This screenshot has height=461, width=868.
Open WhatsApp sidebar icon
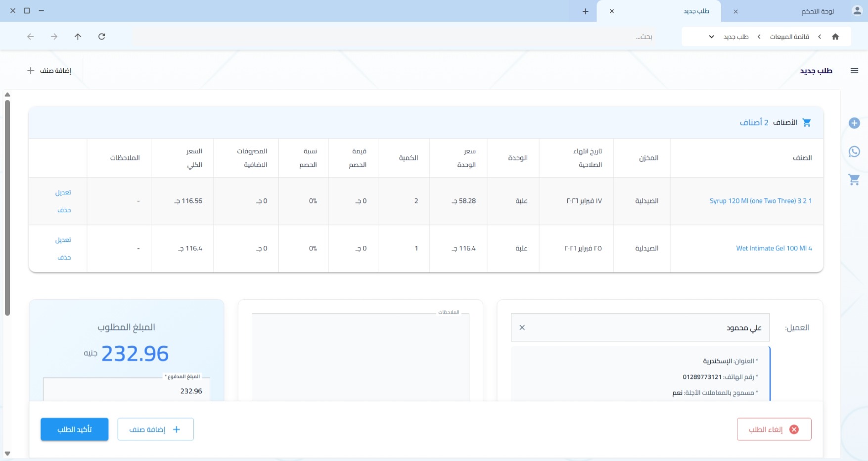coord(854,151)
